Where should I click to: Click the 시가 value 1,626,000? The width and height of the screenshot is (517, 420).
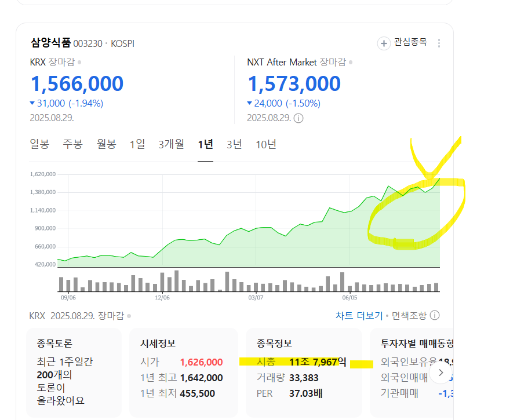202,362
